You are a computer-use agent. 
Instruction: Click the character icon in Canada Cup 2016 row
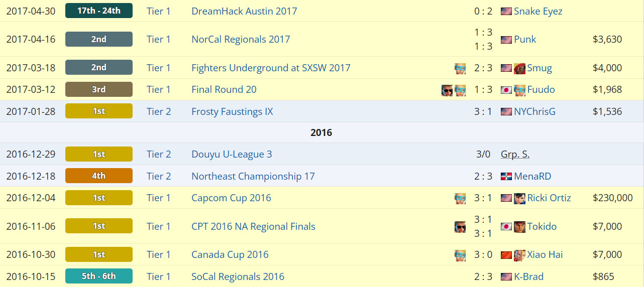click(x=460, y=255)
